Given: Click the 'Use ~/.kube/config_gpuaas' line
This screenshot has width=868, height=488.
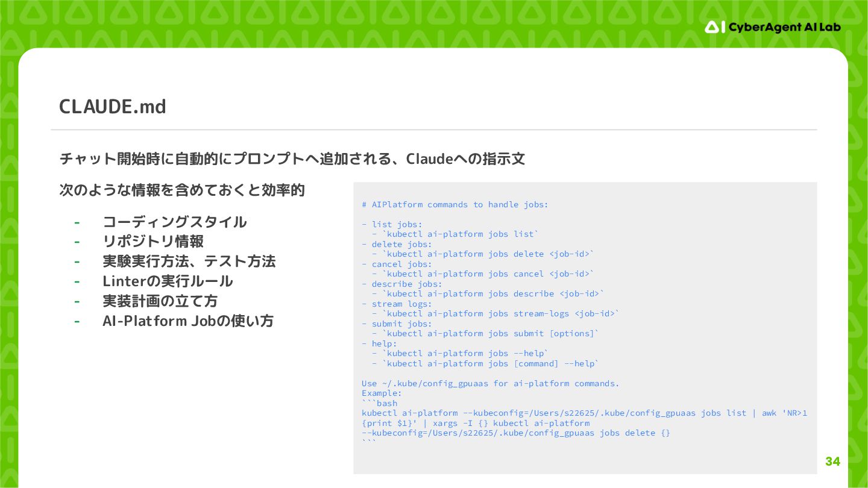Looking at the screenshot, I should 490,384.
